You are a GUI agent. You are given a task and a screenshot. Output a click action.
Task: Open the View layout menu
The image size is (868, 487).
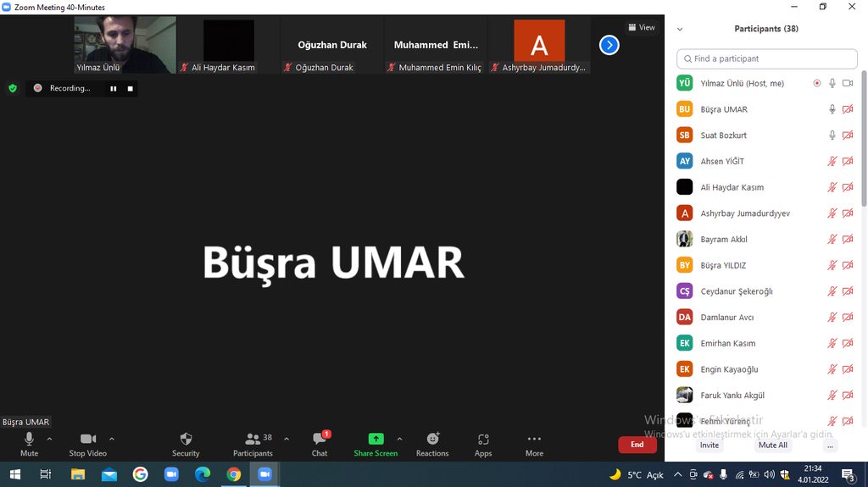(642, 27)
